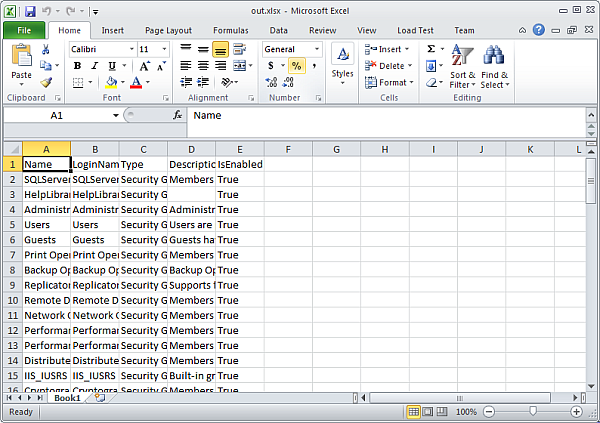600x423 pixels.
Task: Open the Insert cells dropdown
Action: [x=407, y=49]
